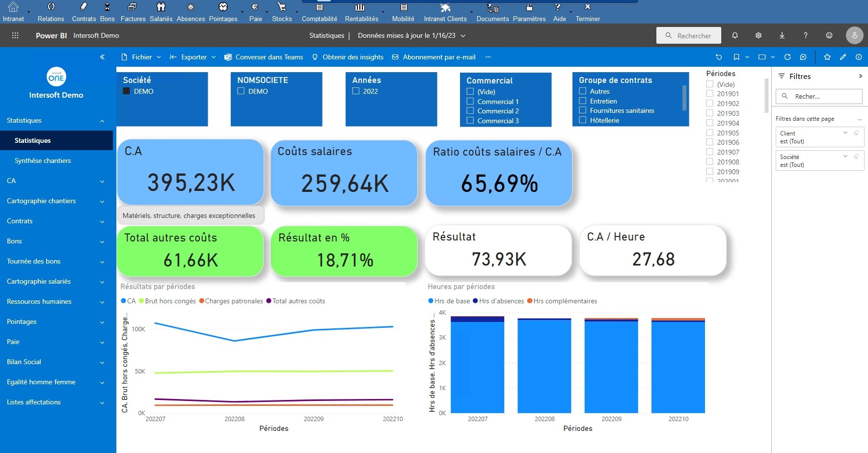Click the refresh visuals icon
Screen dimensions: 868x453
click(x=787, y=57)
